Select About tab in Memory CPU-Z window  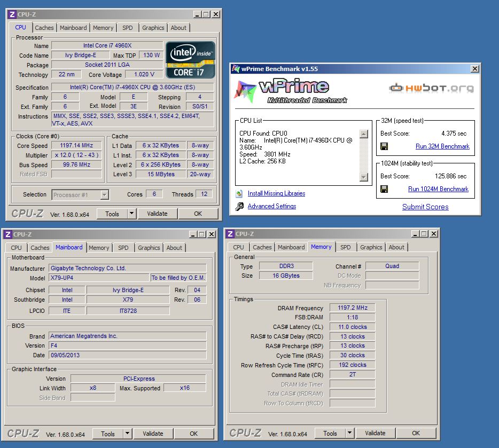(x=396, y=247)
